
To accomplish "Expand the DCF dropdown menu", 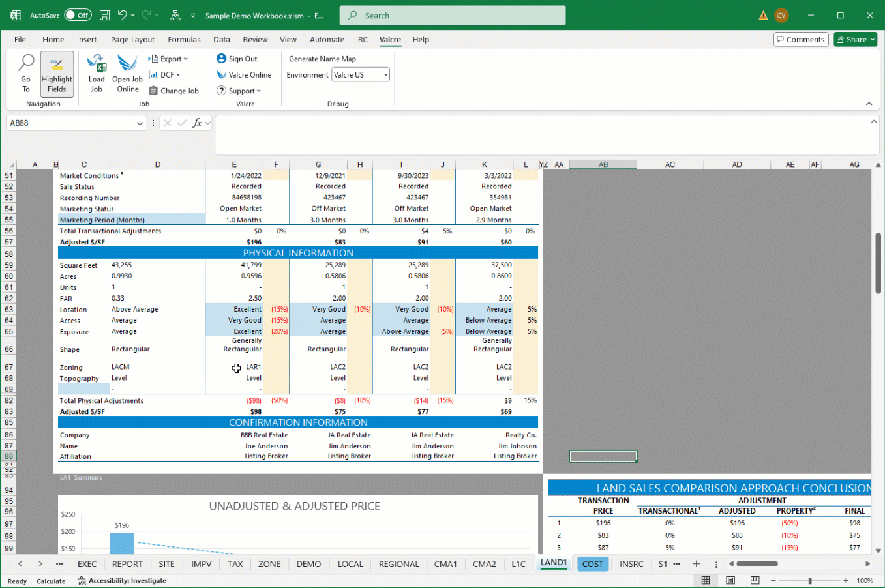I will pyautogui.click(x=164, y=74).
